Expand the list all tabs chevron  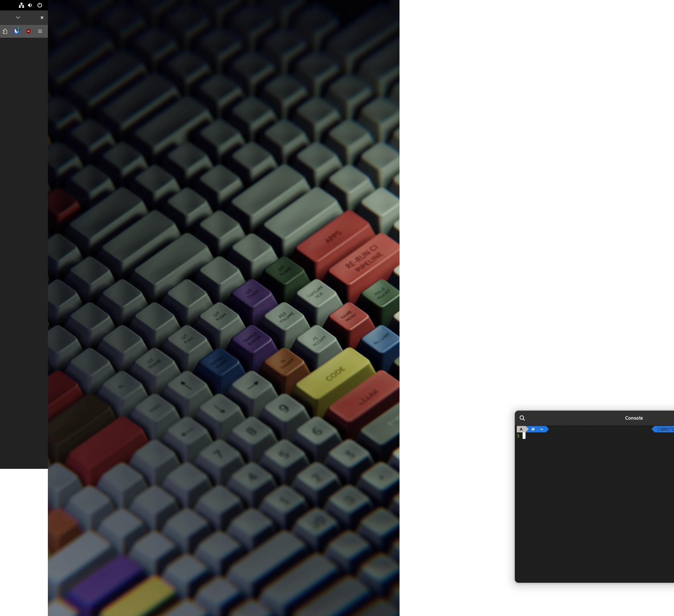18,17
